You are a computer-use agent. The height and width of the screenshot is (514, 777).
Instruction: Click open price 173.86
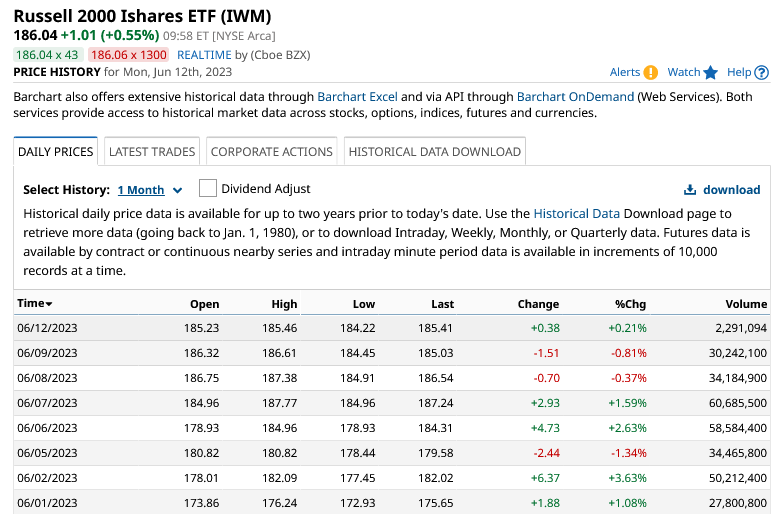(x=201, y=503)
